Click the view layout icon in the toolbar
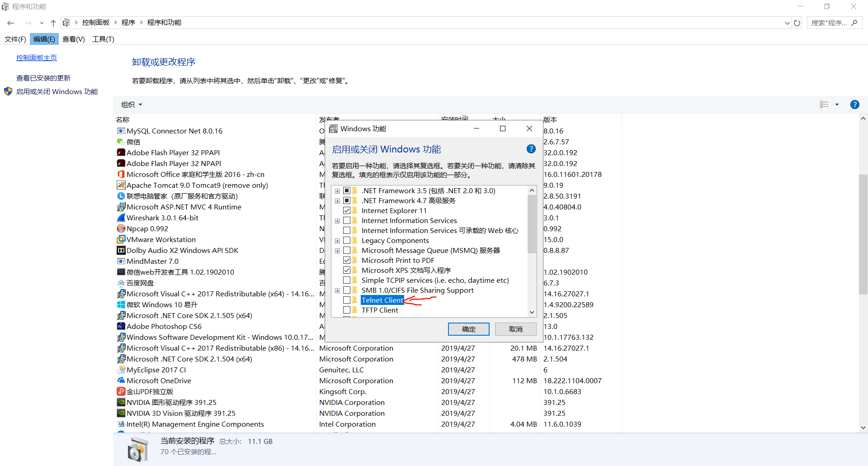This screenshot has width=868, height=466. click(824, 105)
